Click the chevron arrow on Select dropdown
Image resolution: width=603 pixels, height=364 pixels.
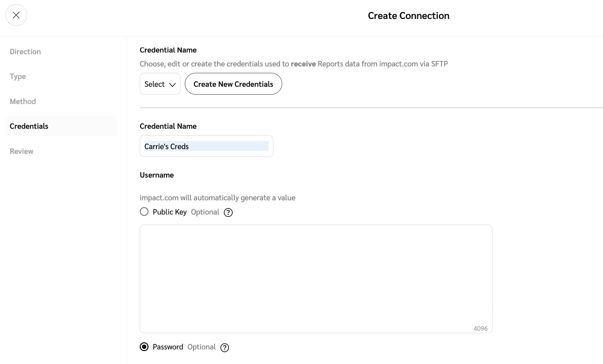coord(172,84)
